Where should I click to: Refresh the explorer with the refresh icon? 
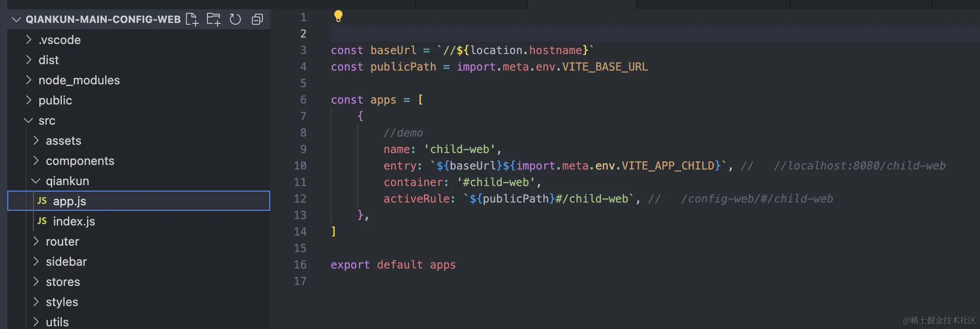click(x=235, y=19)
